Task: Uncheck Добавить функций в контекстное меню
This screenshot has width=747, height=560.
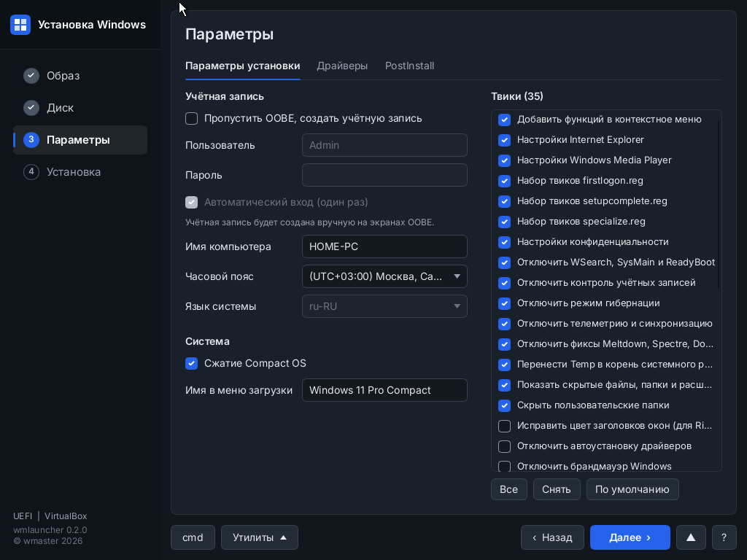Action: (x=504, y=120)
